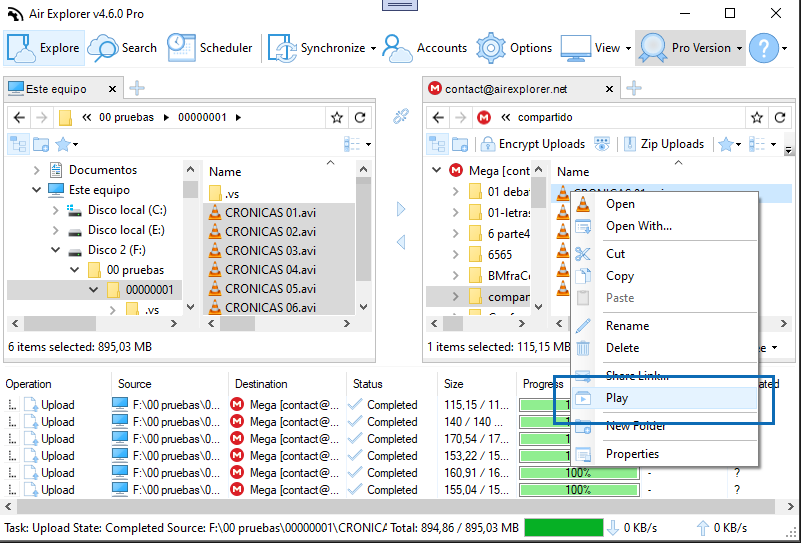Open the Accounts manager
Image resolution: width=801 pixels, height=543 pixels.
point(425,48)
